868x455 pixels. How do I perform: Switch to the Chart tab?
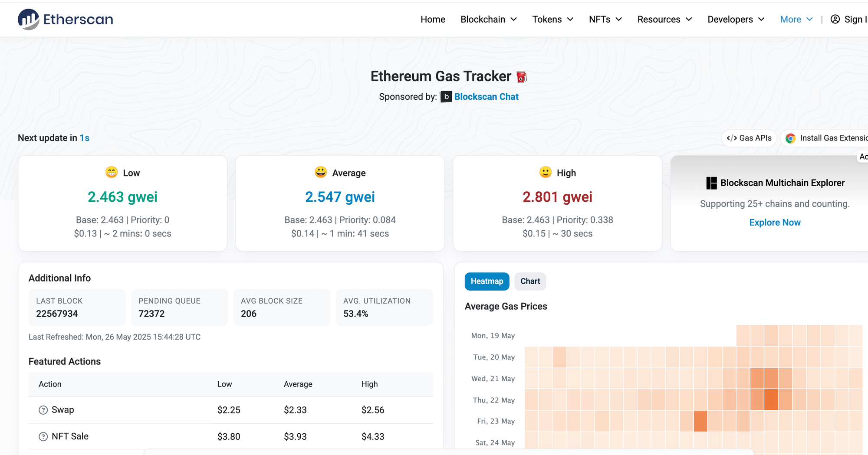(530, 282)
